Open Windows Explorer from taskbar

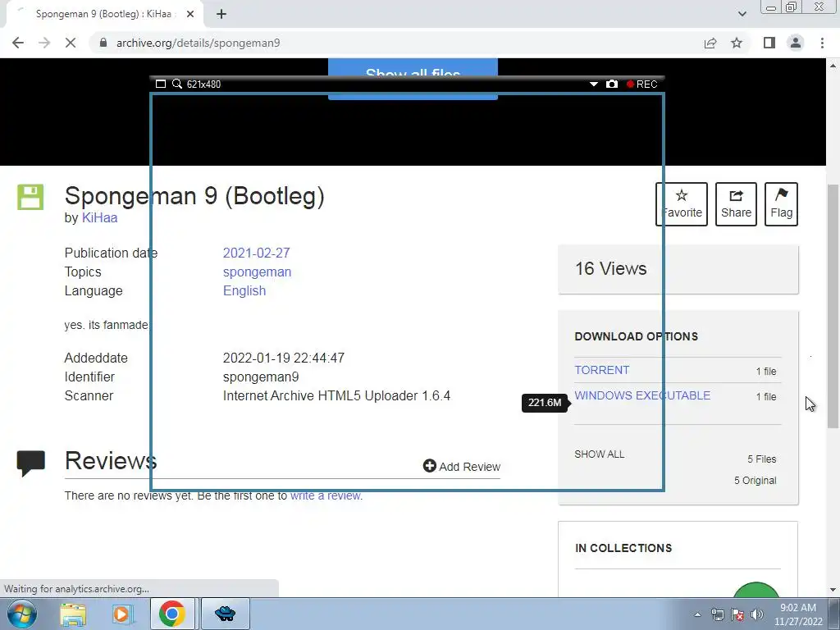(73, 614)
